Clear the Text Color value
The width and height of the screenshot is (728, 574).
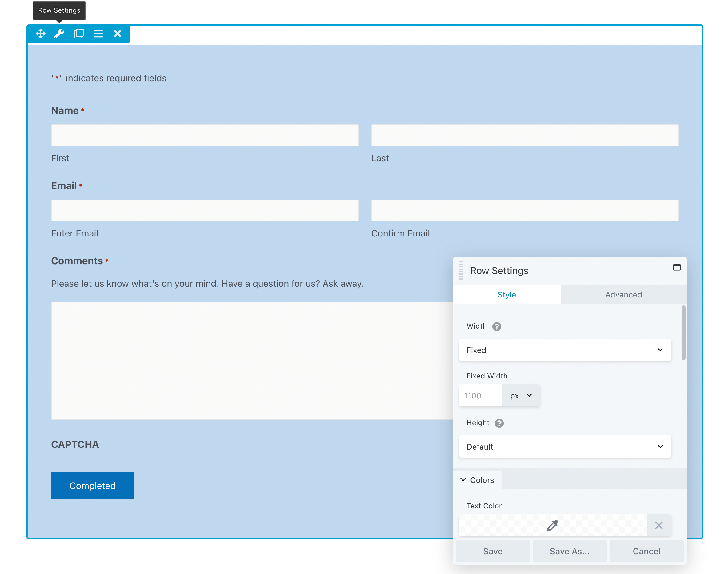click(658, 525)
